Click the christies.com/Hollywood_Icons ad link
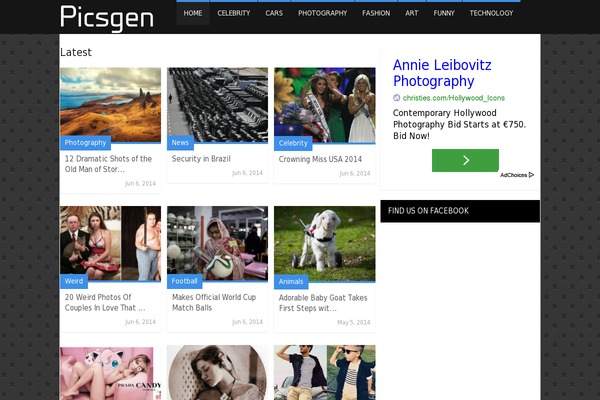 pos(453,98)
